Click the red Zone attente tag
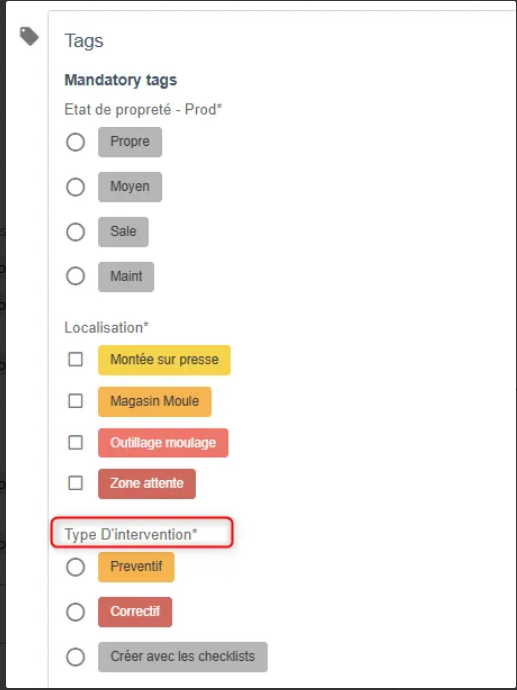The height and width of the screenshot is (690, 517). [x=147, y=484]
